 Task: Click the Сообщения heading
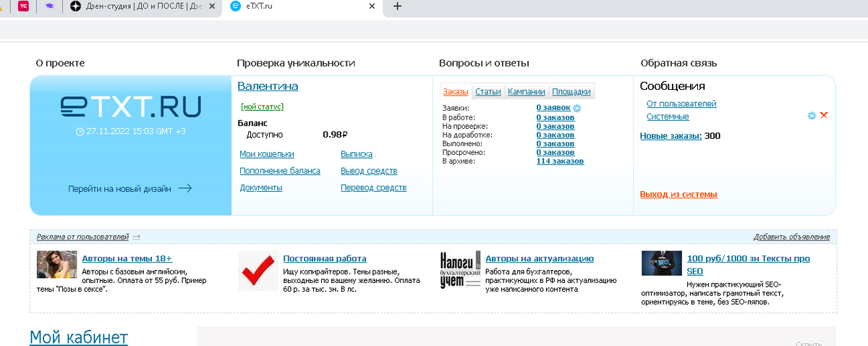click(673, 86)
